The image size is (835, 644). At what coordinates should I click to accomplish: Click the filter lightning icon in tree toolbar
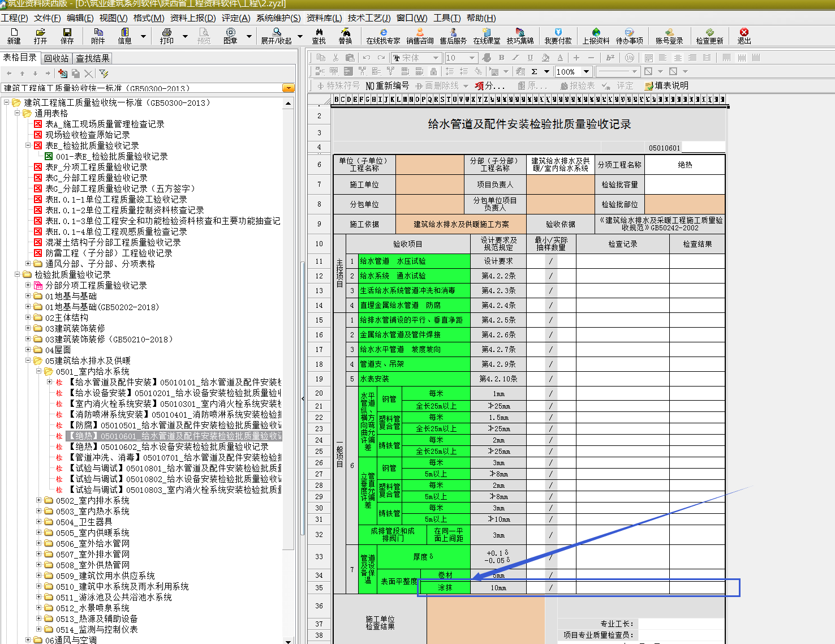click(x=104, y=74)
